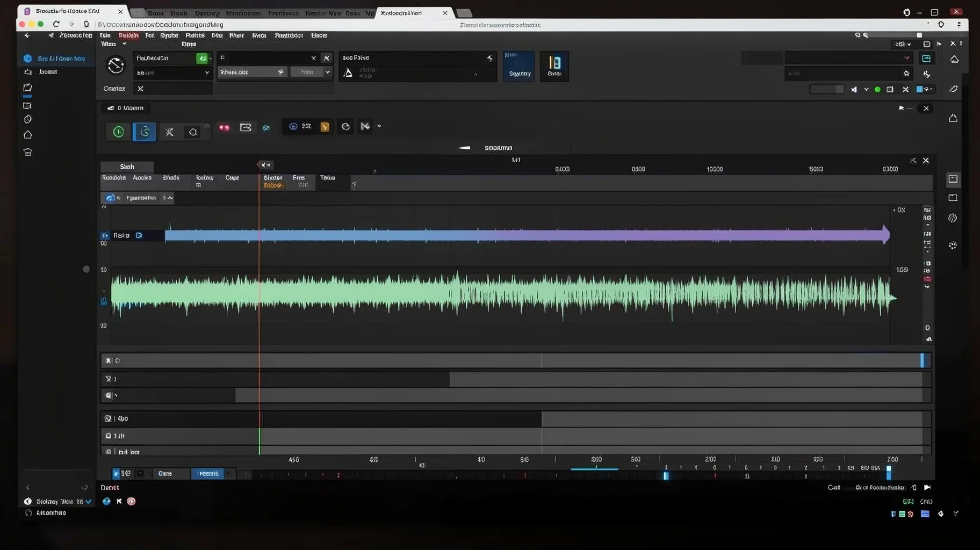This screenshot has width=980, height=550.
Task: Open the 'Fima' dropdown
Action: (x=311, y=72)
